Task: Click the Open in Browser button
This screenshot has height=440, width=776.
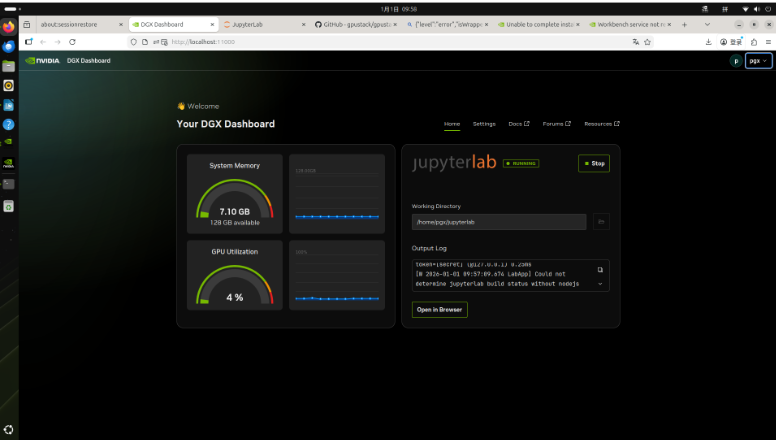Action: [439, 310]
